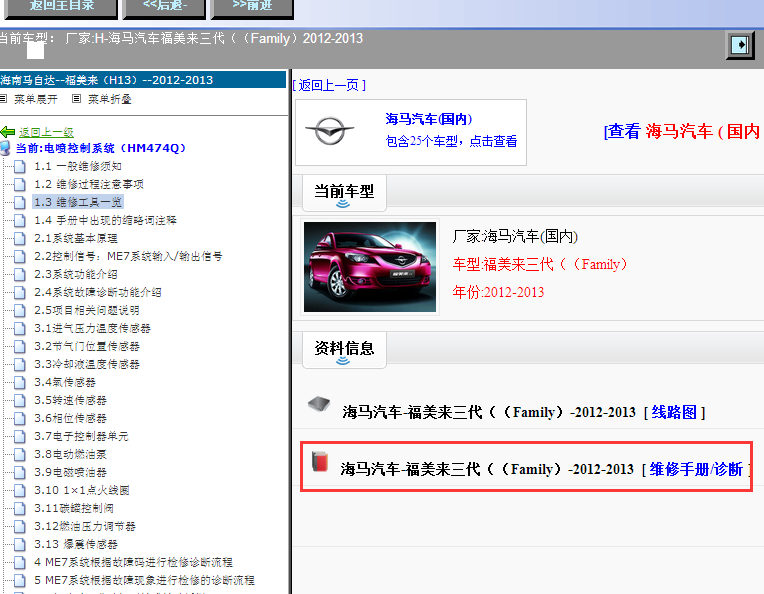The height and width of the screenshot is (594, 764).
Task: Click page icon for 3.7电子控制器单元
Action: (x=20, y=437)
